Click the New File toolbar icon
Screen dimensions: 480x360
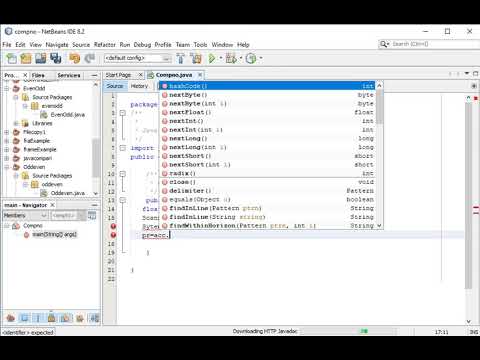click(12, 58)
